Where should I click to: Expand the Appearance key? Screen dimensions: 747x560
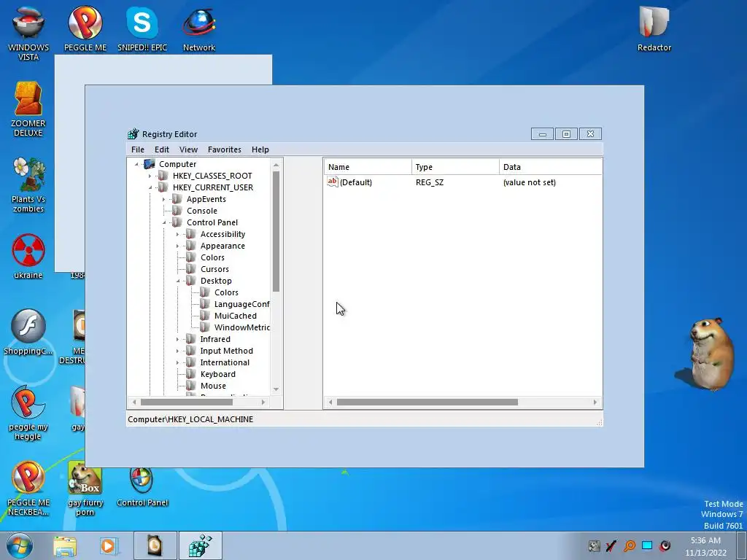[x=178, y=246]
